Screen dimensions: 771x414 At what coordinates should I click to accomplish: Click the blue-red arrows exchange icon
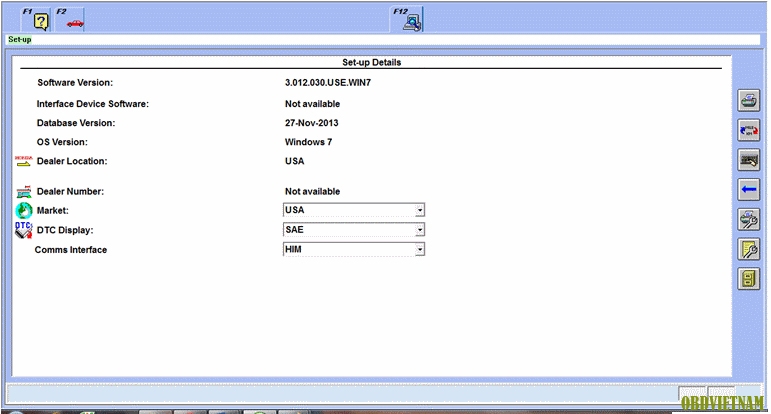pos(748,130)
